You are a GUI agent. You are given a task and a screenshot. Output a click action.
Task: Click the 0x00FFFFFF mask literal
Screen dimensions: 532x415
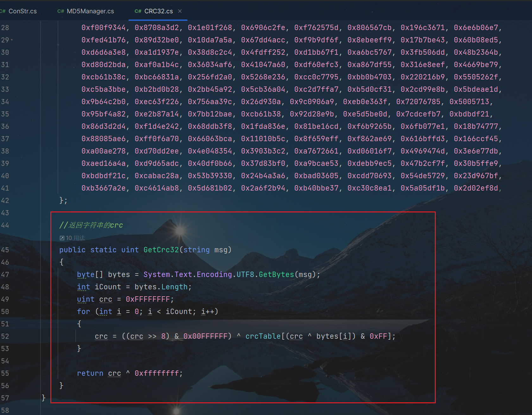pos(206,336)
